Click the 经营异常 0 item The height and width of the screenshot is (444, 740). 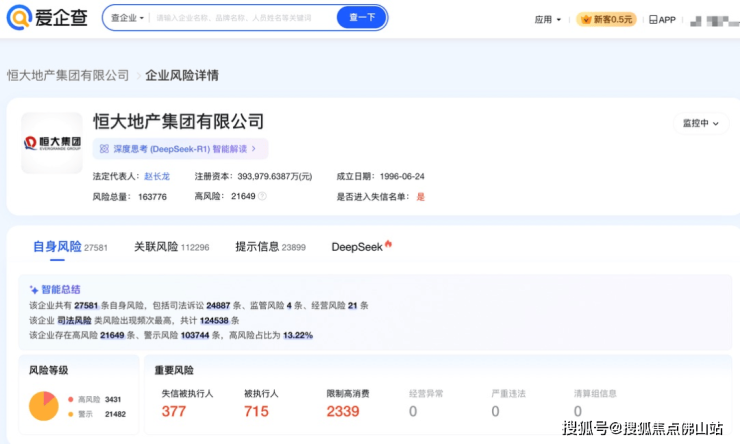tap(426, 404)
